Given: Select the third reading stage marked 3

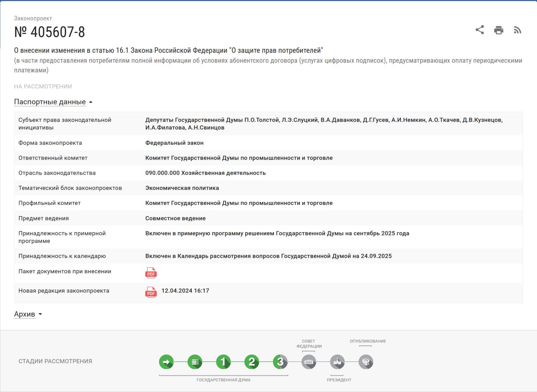Looking at the screenshot, I should tap(280, 361).
